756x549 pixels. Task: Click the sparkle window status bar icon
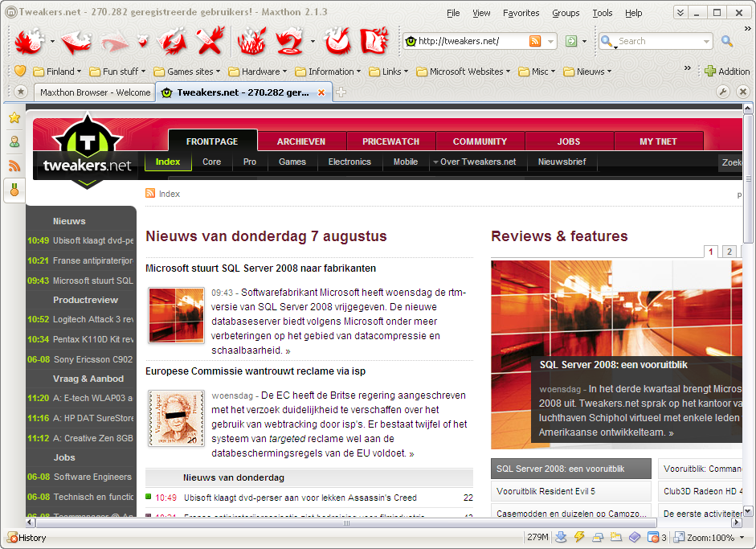[615, 537]
